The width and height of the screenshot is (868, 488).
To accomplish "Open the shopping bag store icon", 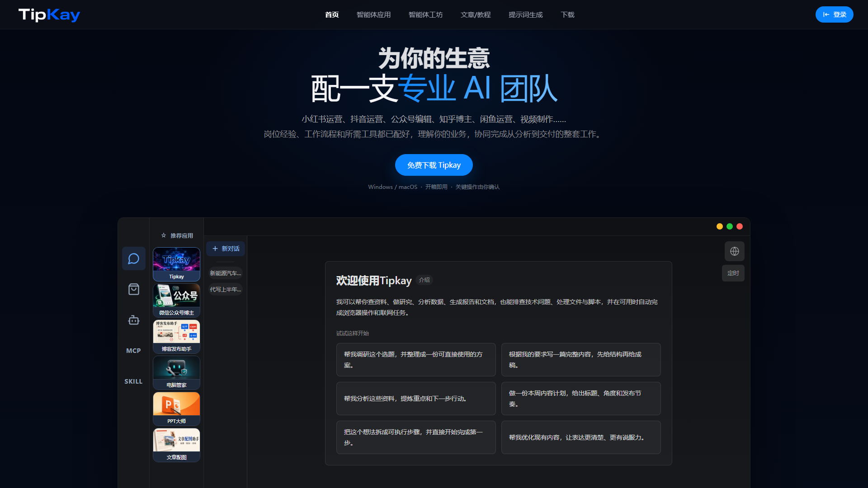I will [x=133, y=289].
